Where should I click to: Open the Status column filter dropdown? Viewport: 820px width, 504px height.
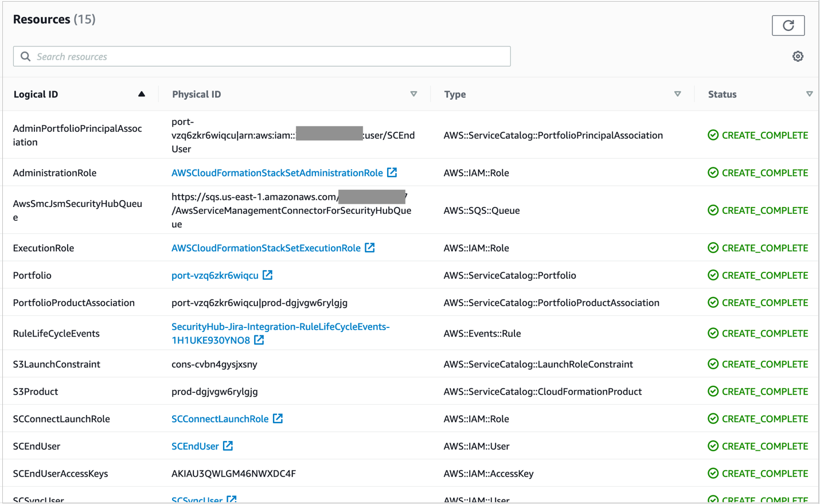pos(810,93)
